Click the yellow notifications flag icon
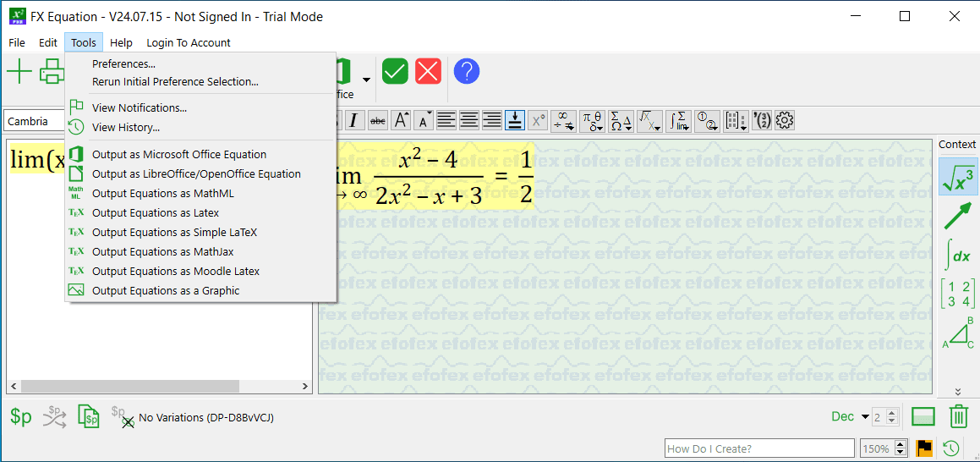This screenshot has height=462, width=980. click(x=924, y=448)
